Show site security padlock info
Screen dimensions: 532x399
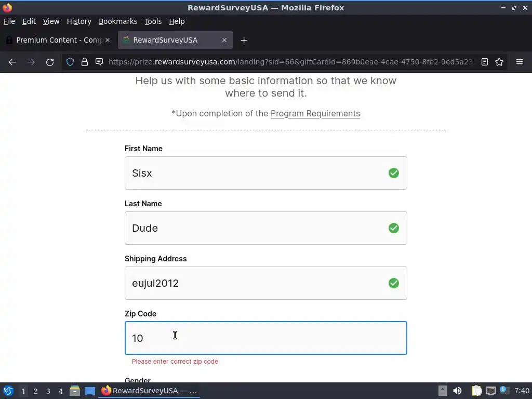pyautogui.click(x=85, y=62)
